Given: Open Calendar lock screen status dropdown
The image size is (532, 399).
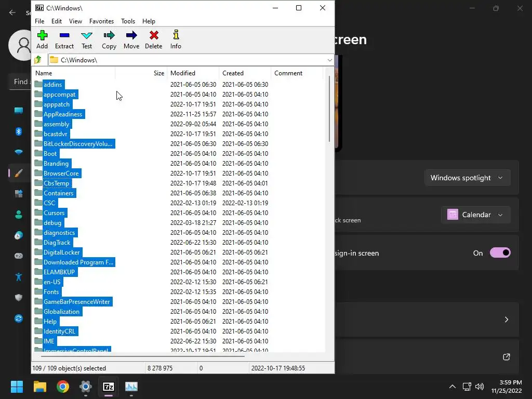Looking at the screenshot, I should pyautogui.click(x=476, y=215).
